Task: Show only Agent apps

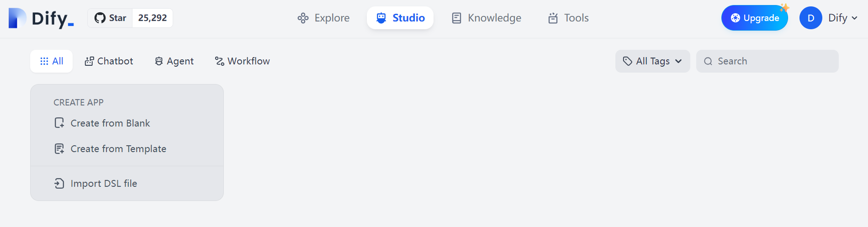Action: click(x=174, y=61)
